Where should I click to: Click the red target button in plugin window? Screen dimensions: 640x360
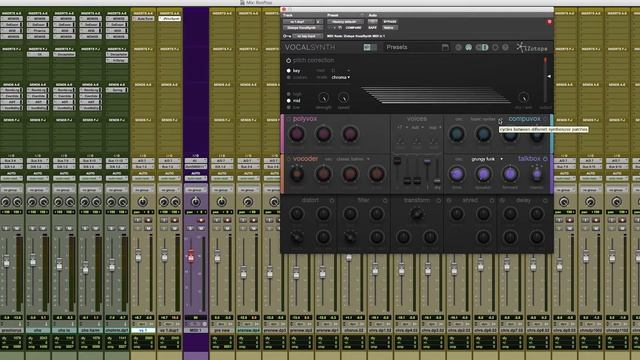point(549,22)
